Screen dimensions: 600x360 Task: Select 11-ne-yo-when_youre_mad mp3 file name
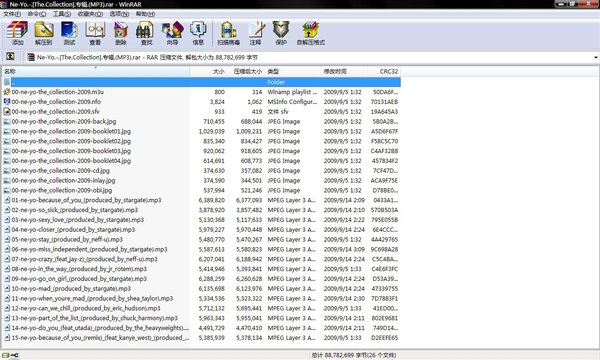point(92,298)
